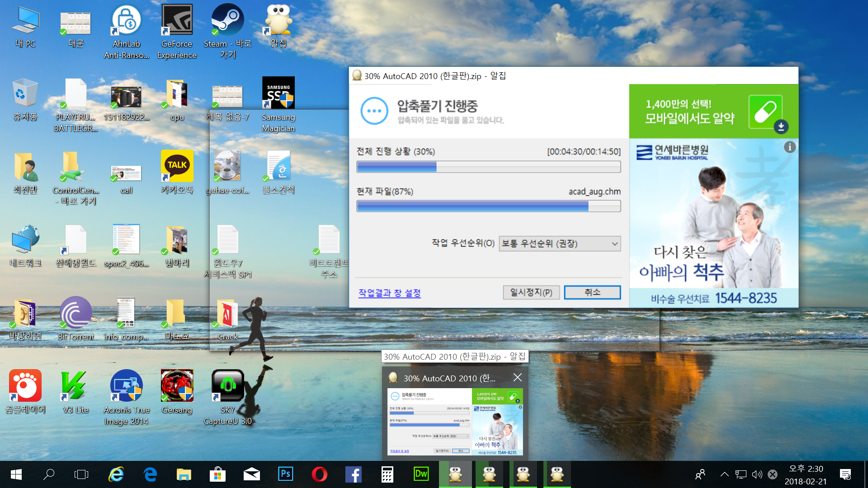Screen dimensions: 868x488
Task: Open V3 Lite shortcut
Action: tap(75, 392)
